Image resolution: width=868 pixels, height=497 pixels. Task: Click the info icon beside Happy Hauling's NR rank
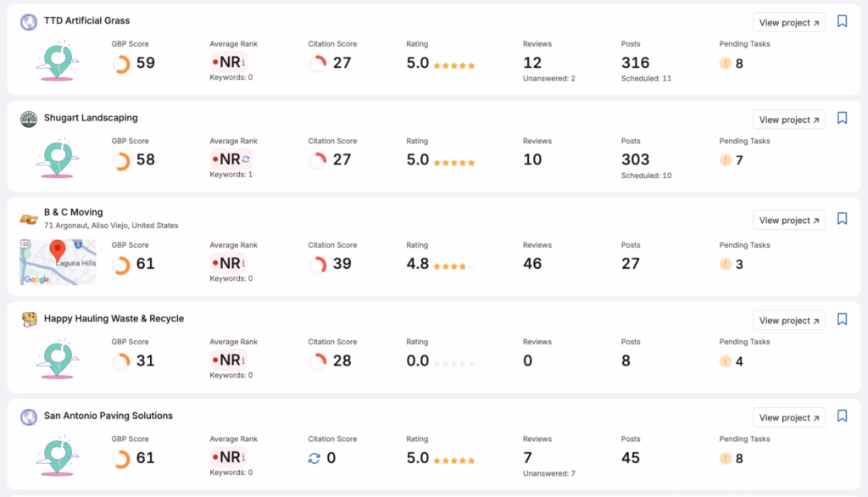point(243,360)
